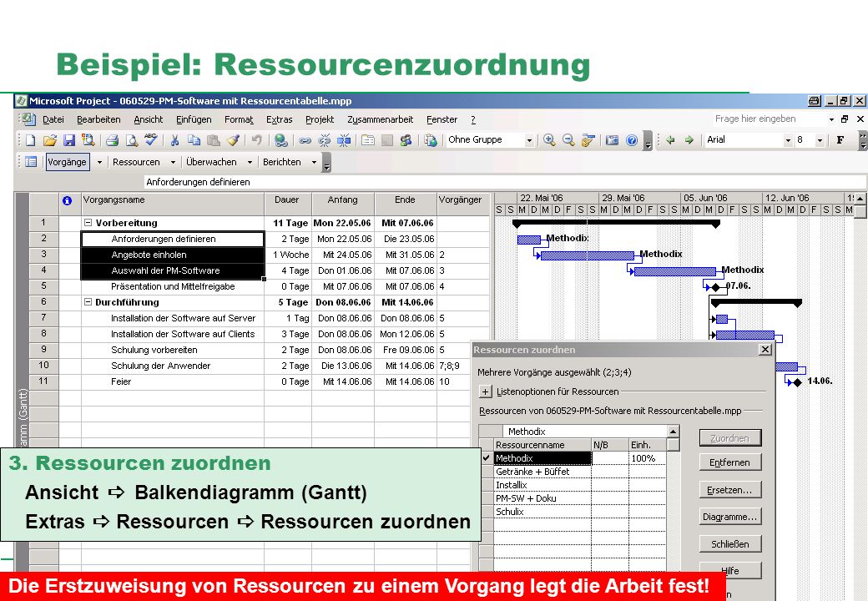Cut the selection with the scissors icon
This screenshot has height=601, width=868.
click(x=174, y=140)
